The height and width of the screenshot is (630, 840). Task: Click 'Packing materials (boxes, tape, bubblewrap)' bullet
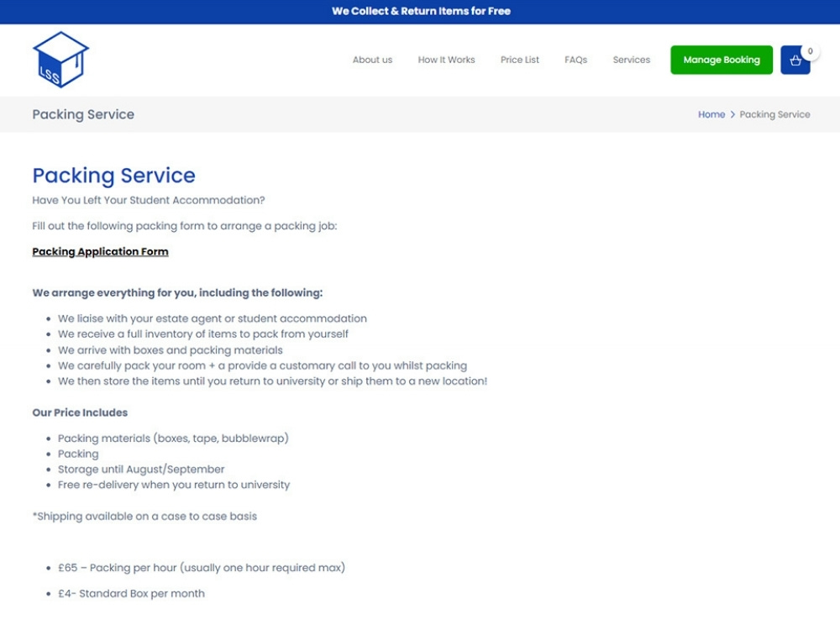click(173, 438)
